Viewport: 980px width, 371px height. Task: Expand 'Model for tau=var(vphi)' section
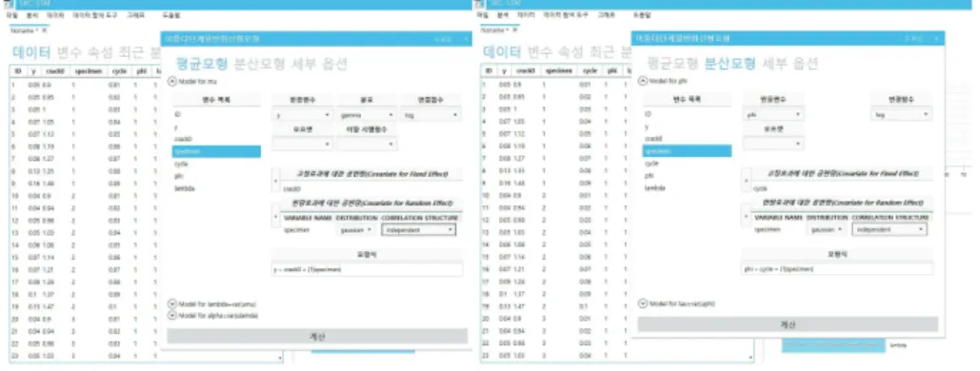(643, 303)
